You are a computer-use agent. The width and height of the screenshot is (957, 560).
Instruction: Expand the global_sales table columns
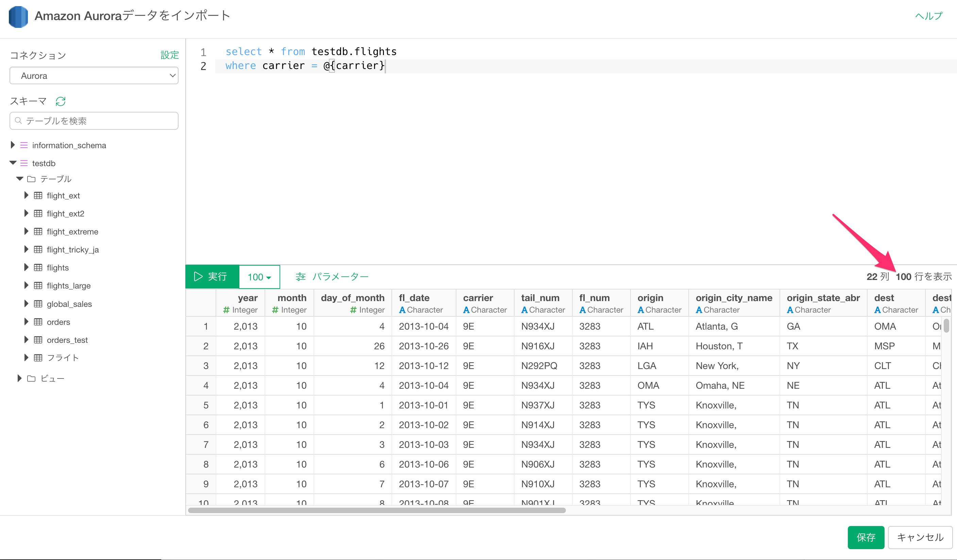pyautogui.click(x=26, y=303)
